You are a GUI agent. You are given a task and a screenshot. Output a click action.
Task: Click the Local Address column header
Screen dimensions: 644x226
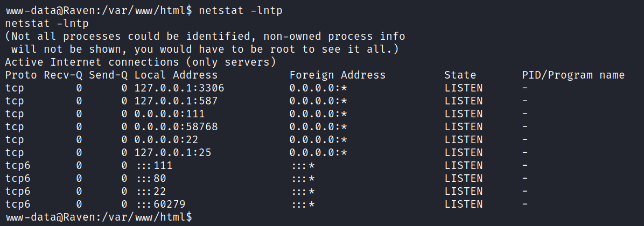tap(176, 75)
